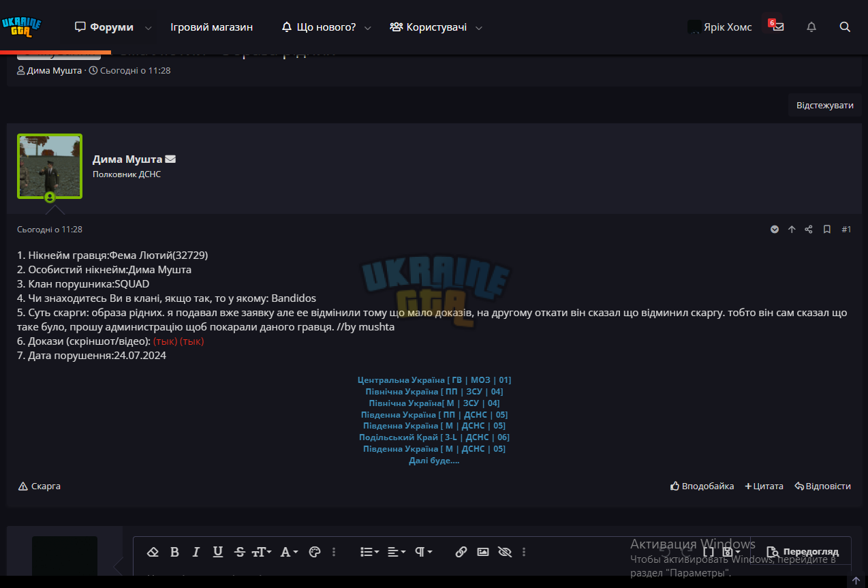Toggle italic formatting in the editor

[x=196, y=552]
